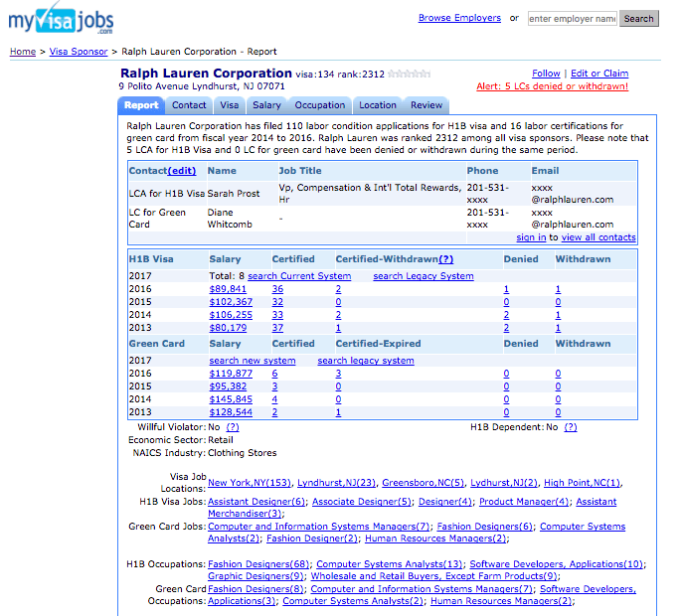Open Fashion Designers(6) green card job
Viewport: 681px width, 616px height.
point(485,527)
